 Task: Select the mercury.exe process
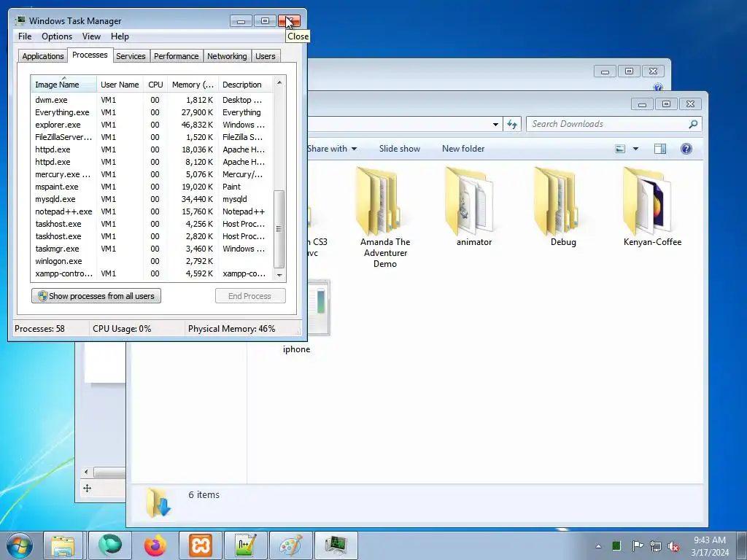click(x=152, y=174)
